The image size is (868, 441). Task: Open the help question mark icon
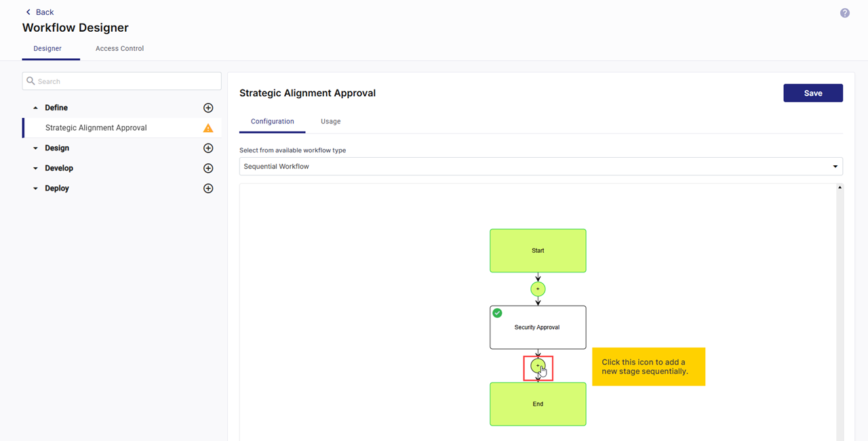(845, 13)
